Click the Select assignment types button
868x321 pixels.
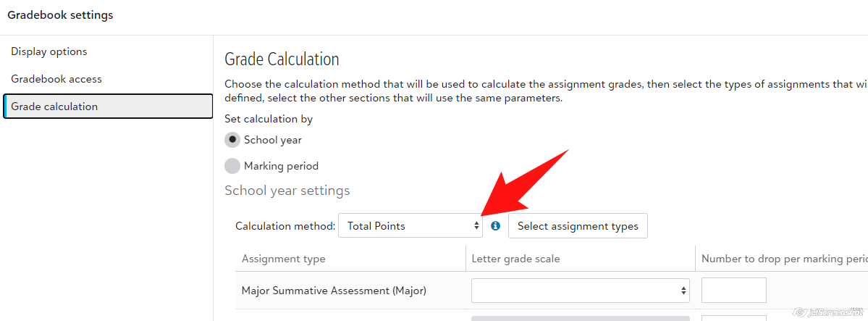(x=578, y=226)
